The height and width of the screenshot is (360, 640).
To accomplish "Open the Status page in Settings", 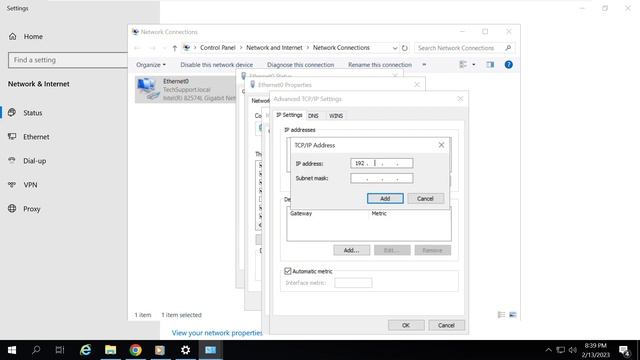I will click(33, 113).
